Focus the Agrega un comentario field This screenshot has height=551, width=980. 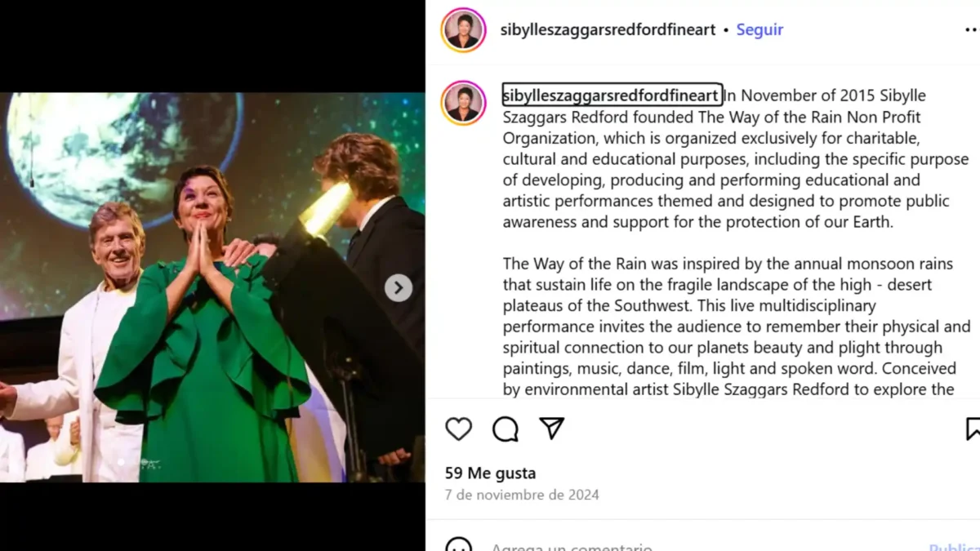(572, 545)
